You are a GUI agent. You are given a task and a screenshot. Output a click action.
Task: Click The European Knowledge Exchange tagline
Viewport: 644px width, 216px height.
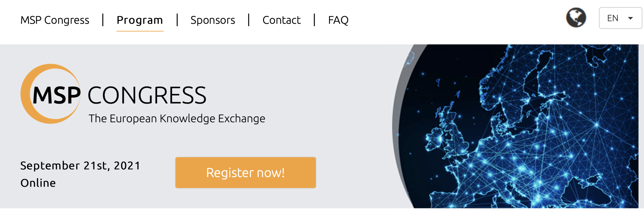[x=177, y=119]
